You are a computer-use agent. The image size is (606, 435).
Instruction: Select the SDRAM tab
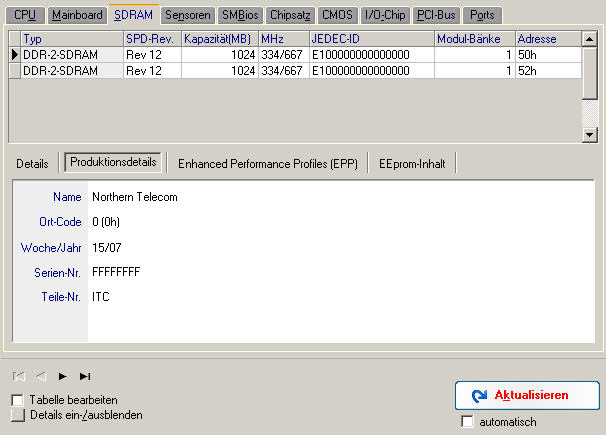pyautogui.click(x=133, y=14)
